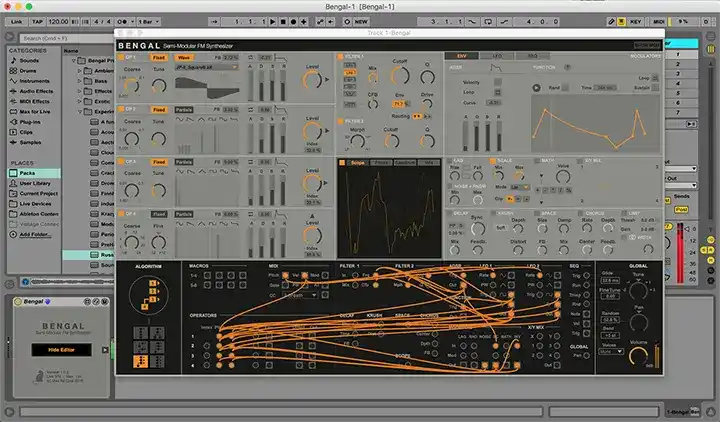This screenshot has height=422, width=720.
Task: Select the Packs place in browser
Action: [34, 173]
